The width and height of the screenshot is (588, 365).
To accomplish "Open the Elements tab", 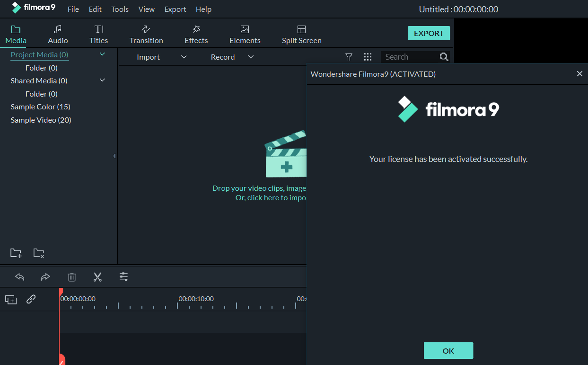I will (x=245, y=35).
